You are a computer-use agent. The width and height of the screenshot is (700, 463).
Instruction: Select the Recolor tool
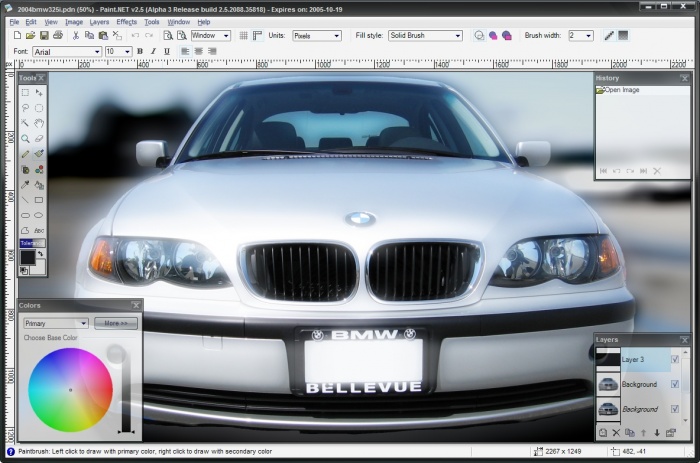(39, 170)
